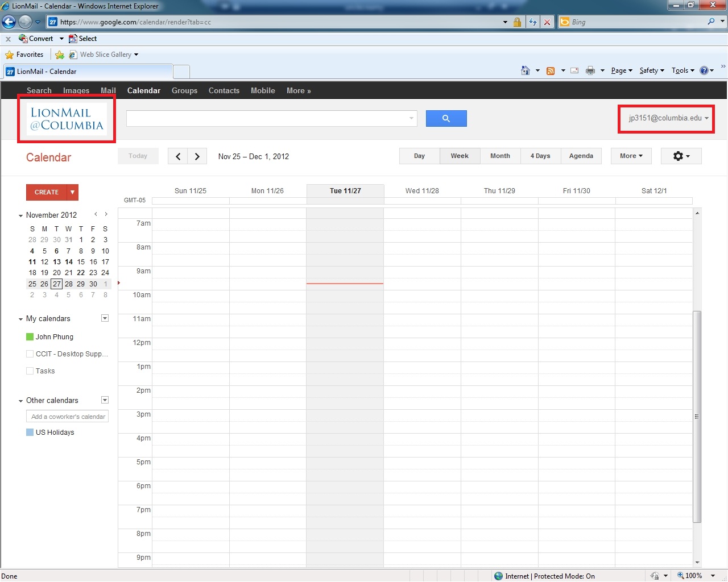Click the browser Back arrow button
Image resolution: width=728 pixels, height=582 pixels.
(x=9, y=22)
